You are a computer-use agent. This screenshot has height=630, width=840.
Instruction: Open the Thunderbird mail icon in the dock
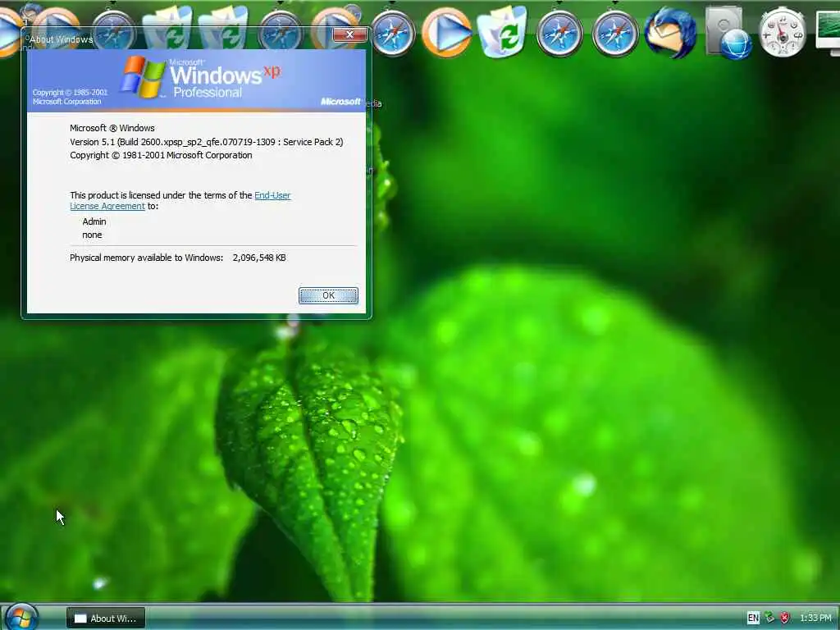click(x=671, y=32)
